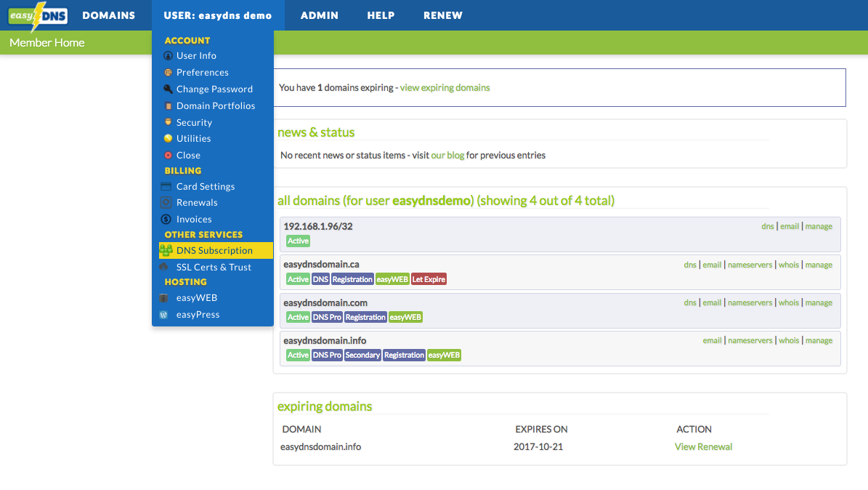Screen dimensions: 868x490
Task: Select easyPress under Hosting
Action: 198,315
